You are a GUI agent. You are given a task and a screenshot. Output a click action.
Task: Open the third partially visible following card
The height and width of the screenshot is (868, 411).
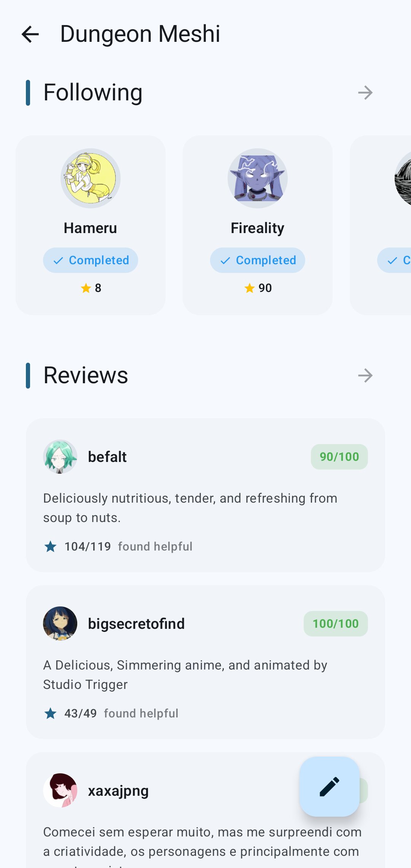tap(381, 225)
